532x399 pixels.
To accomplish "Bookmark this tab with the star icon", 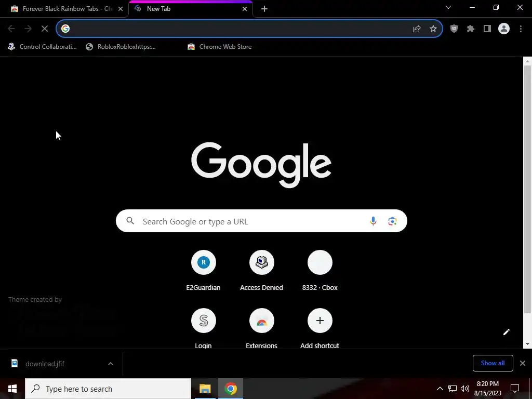I will 433,29.
